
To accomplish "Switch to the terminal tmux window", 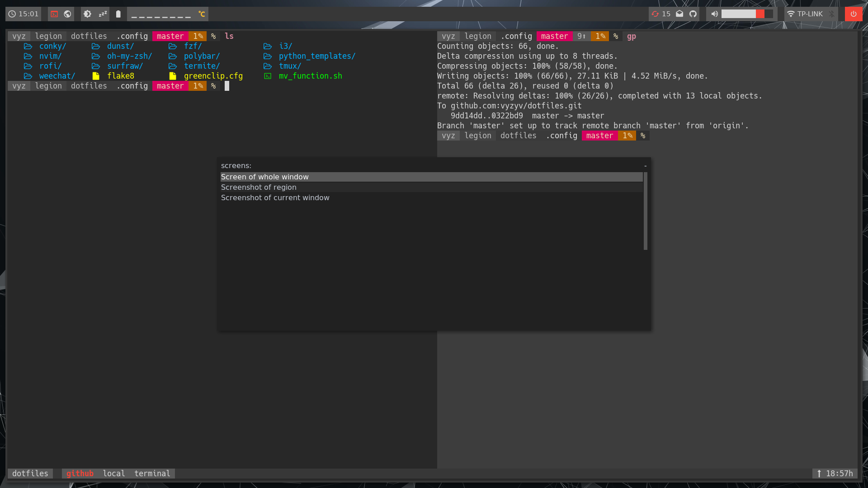I will point(152,474).
